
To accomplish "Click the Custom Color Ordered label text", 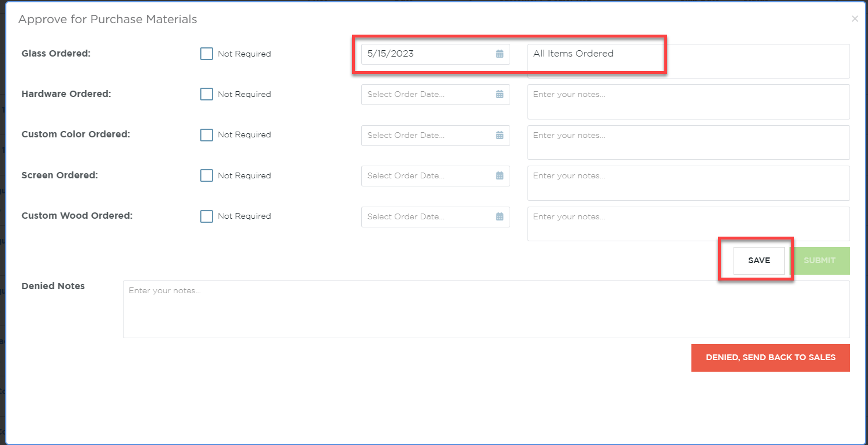I will click(76, 134).
